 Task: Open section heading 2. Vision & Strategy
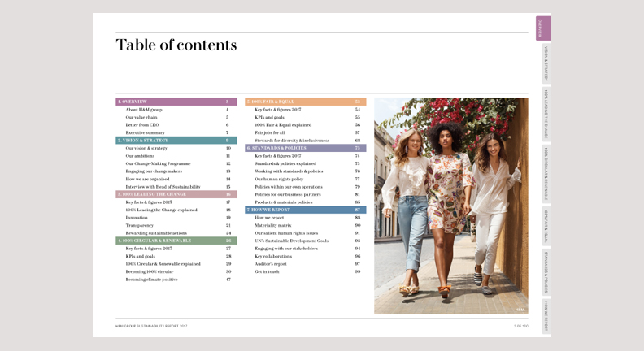click(x=176, y=140)
